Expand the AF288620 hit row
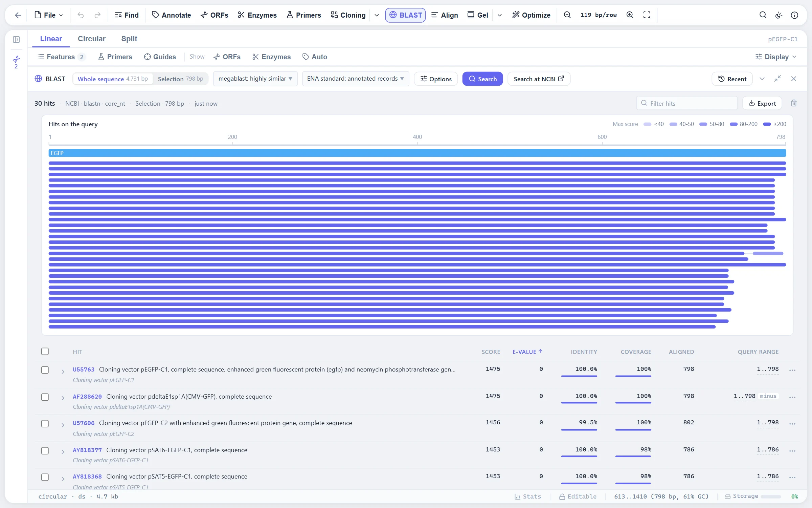 pyautogui.click(x=63, y=398)
